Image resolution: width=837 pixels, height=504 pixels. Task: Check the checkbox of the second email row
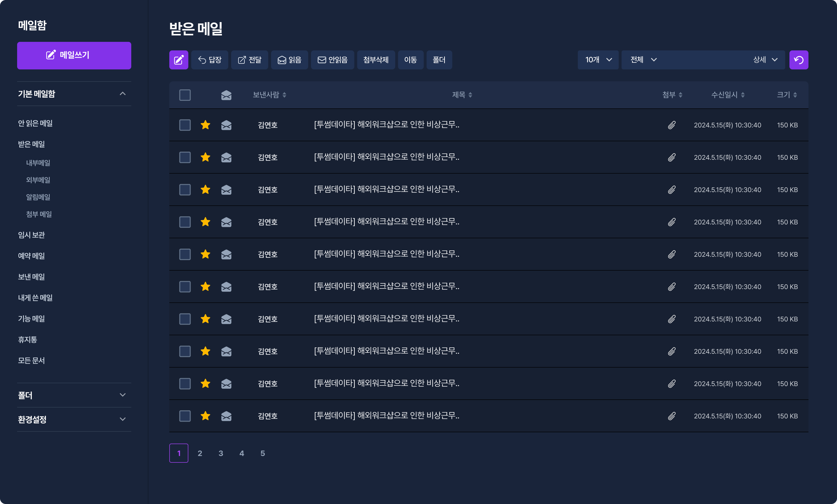[x=185, y=157]
